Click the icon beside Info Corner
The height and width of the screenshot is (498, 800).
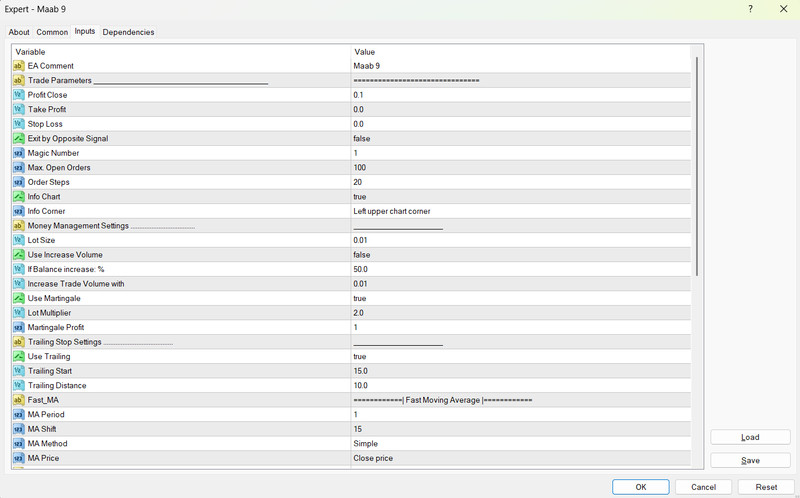click(18, 211)
